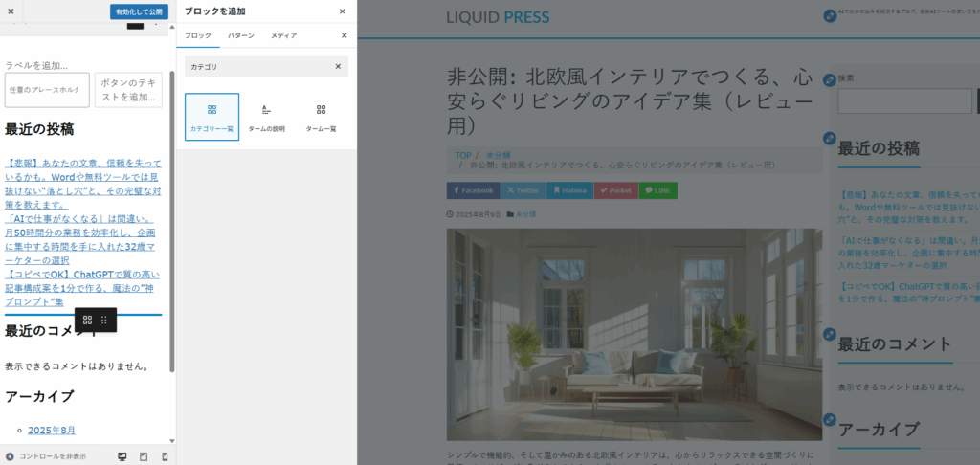Clear the カテゴリ search text
Viewport: 980px width, 465px height.
click(x=338, y=66)
